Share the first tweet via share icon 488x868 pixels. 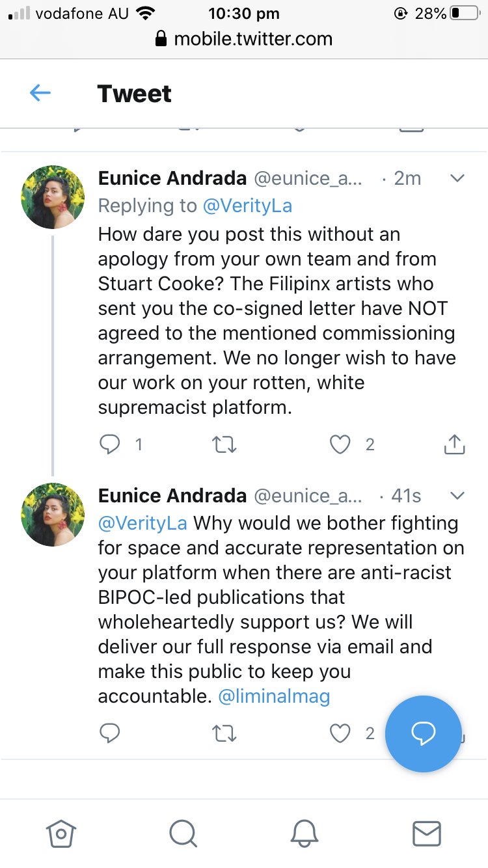point(454,444)
